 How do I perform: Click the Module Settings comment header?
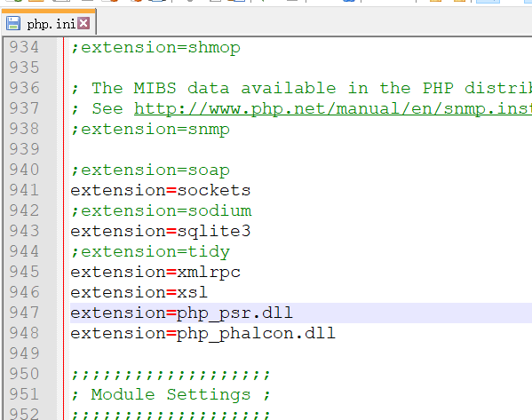171,394
